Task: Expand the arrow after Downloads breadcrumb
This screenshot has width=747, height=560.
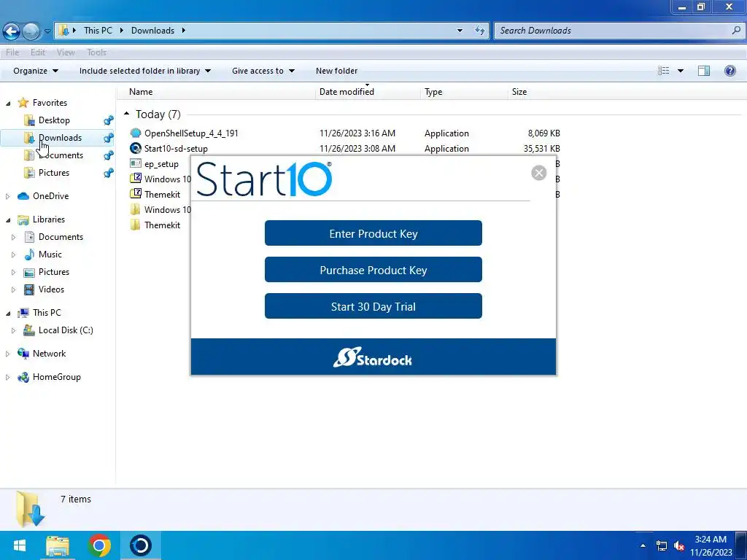Action: point(183,31)
